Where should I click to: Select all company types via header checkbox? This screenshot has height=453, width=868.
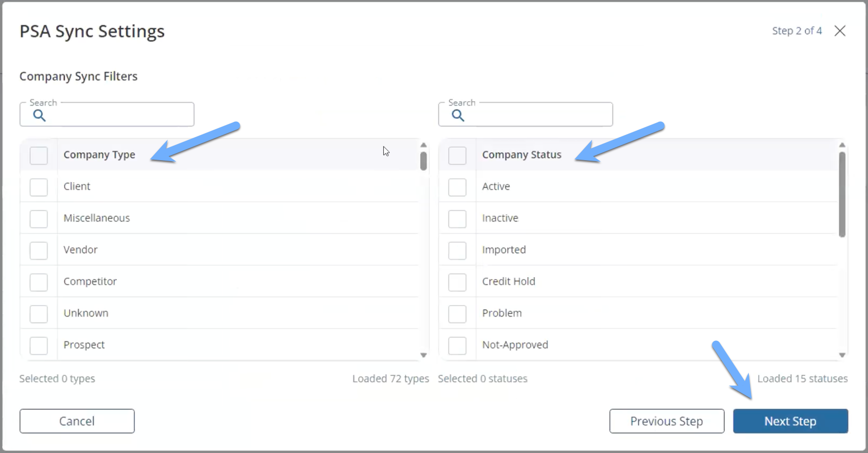38,155
